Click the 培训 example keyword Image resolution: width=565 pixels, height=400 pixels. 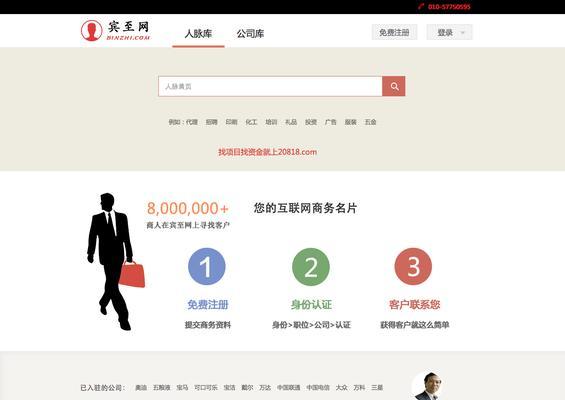pos(271,122)
